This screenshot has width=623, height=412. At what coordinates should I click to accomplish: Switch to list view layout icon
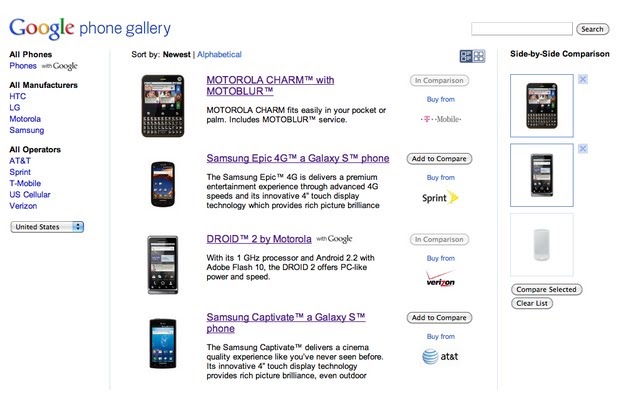pyautogui.click(x=466, y=56)
